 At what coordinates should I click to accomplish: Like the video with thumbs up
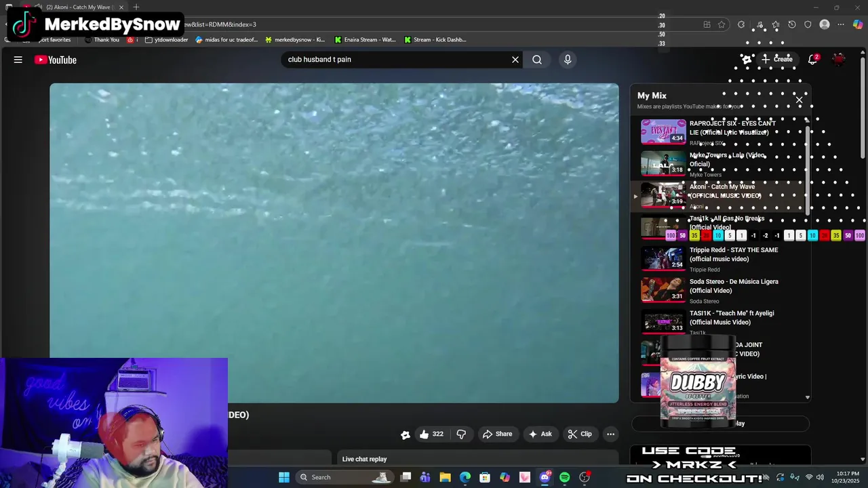pyautogui.click(x=431, y=434)
